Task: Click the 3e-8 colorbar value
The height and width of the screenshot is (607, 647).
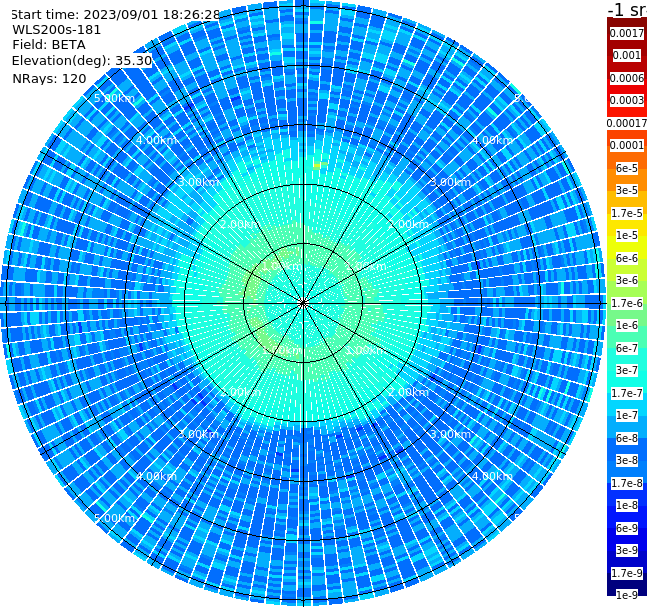Action: [x=627, y=460]
